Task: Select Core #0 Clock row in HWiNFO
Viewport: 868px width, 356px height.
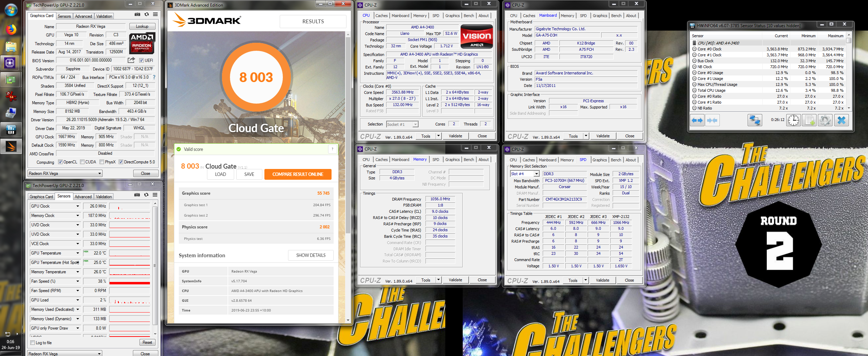Action: point(768,49)
